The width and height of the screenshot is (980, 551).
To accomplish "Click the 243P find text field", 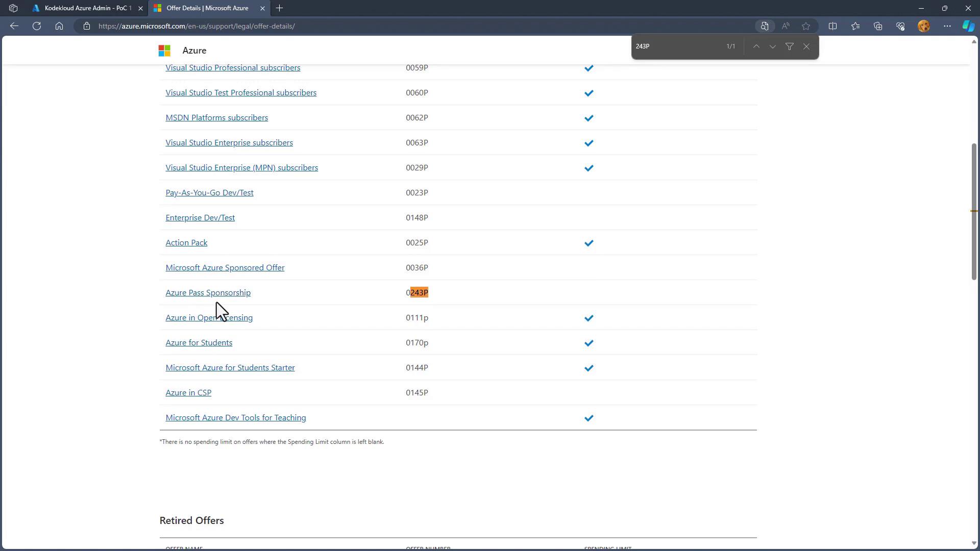I will point(676,46).
